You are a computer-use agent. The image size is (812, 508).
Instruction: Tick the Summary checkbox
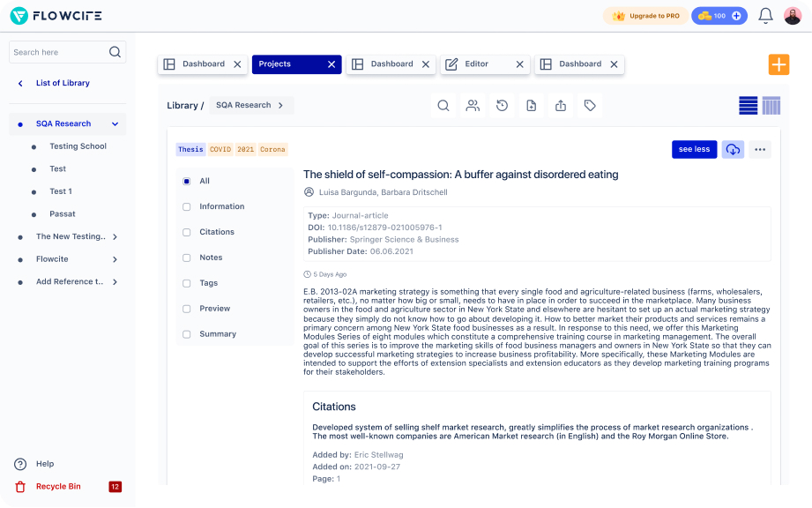(x=187, y=334)
